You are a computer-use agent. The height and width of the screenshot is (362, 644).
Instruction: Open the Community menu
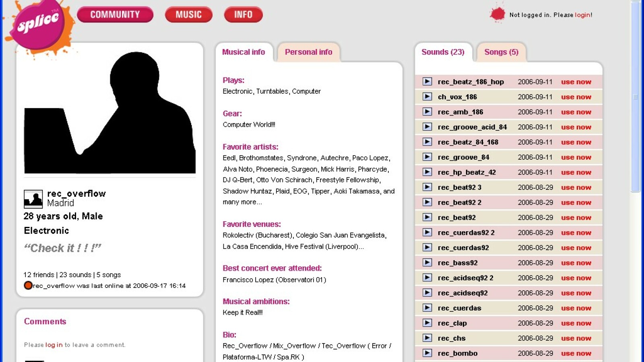click(115, 14)
